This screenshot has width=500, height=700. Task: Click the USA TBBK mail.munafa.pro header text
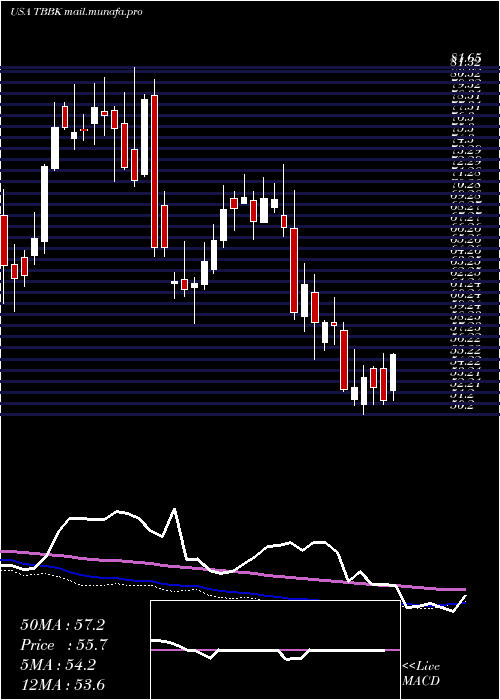click(76, 12)
